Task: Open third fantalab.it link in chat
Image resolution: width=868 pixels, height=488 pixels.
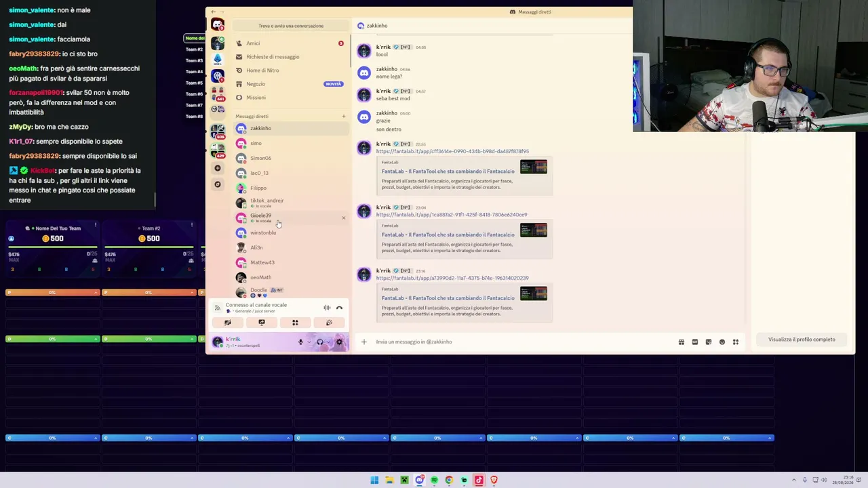Action: coord(452,278)
